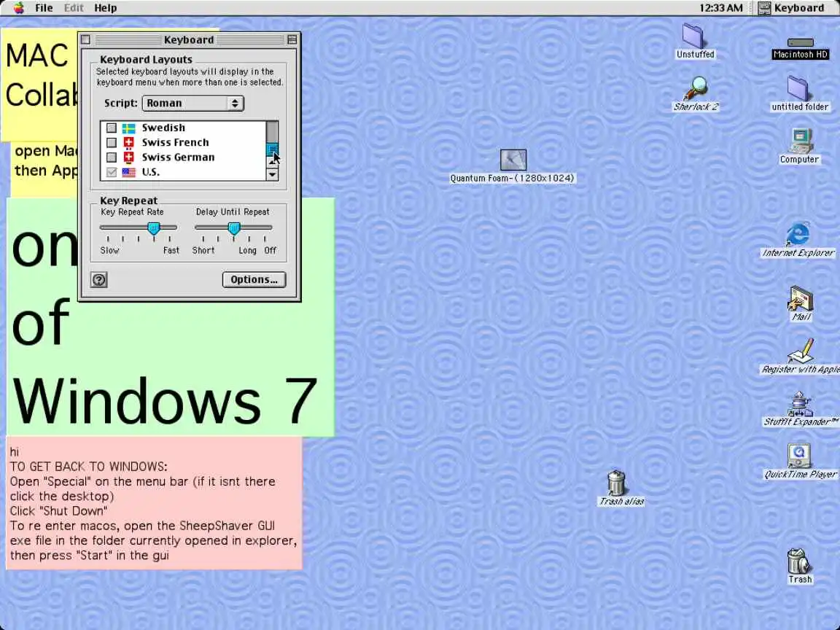Viewport: 840px width, 630px height.
Task: Select the Internet Explorer icon
Action: pyautogui.click(x=798, y=234)
